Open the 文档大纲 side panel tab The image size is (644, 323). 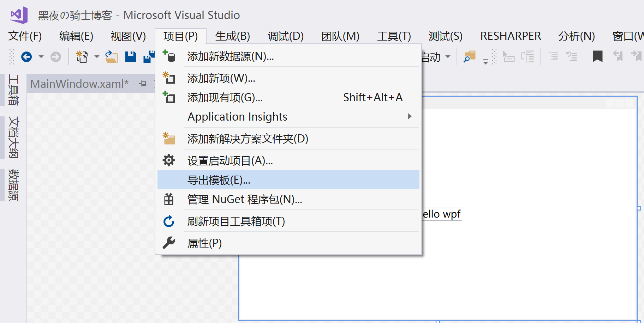13,137
